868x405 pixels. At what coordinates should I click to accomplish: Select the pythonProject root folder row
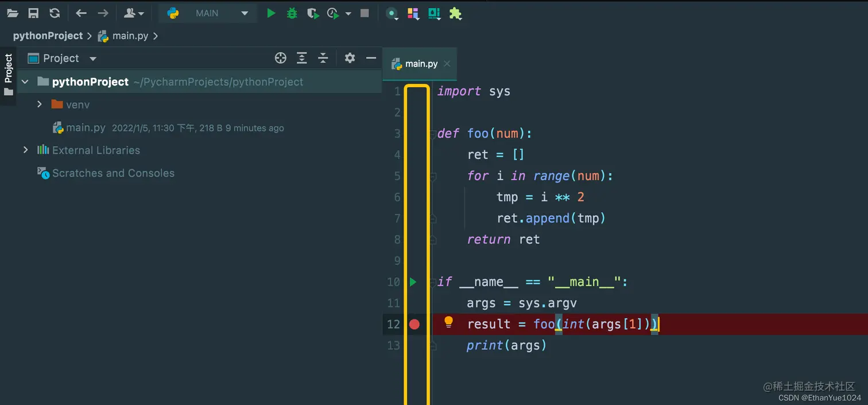200,81
